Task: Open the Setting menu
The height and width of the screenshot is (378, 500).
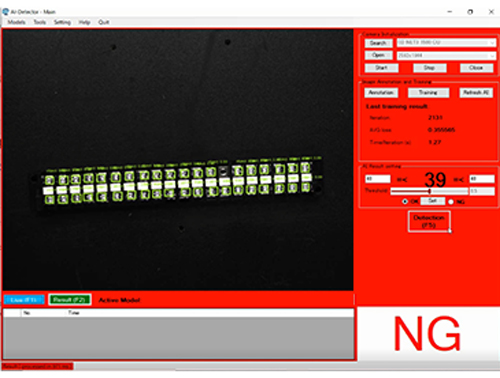Action: pyautogui.click(x=62, y=22)
